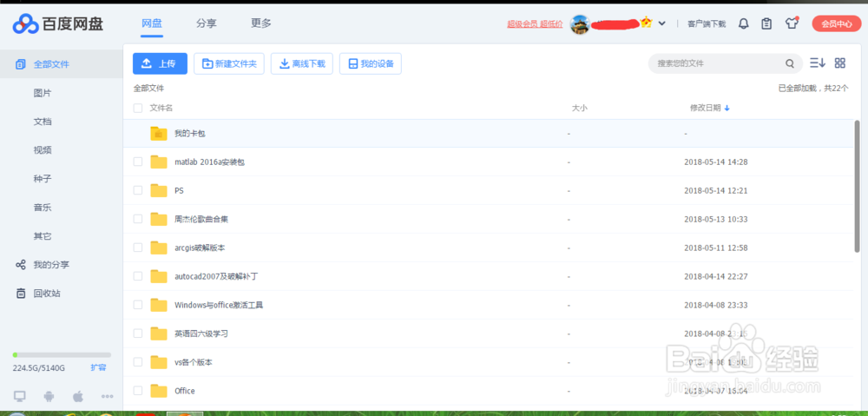
Task: Open the clipboard notes icon
Action: 766,23
